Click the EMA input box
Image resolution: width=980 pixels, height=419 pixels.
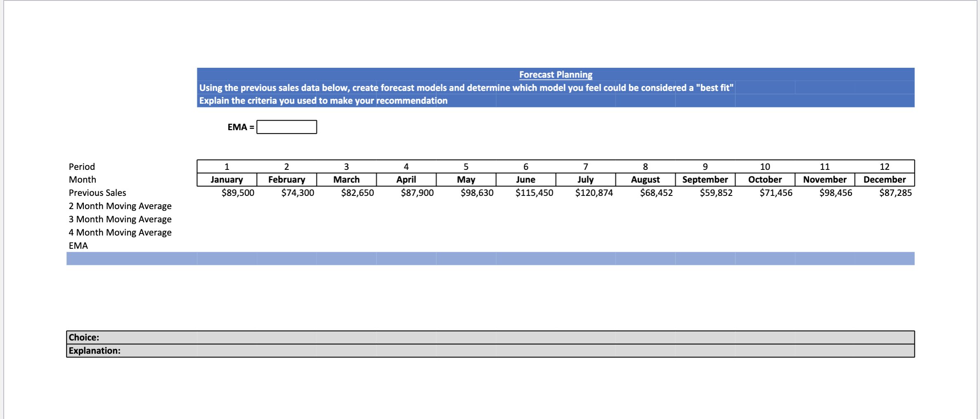[286, 127]
